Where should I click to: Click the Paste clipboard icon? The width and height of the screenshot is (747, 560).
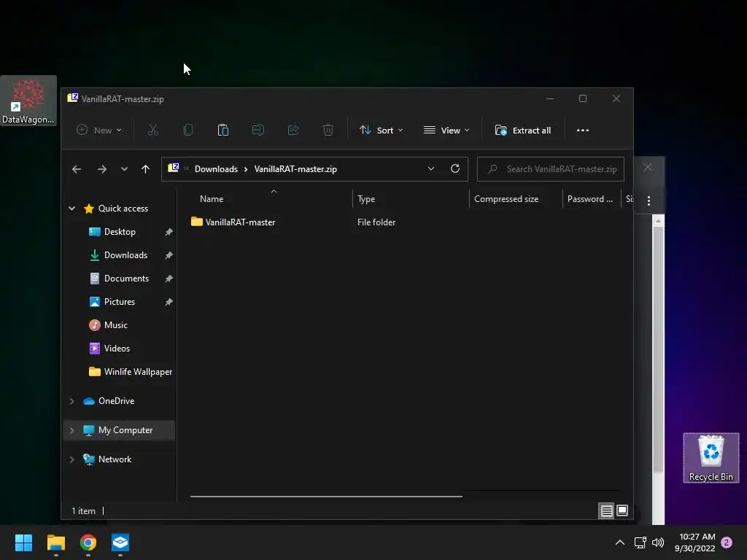click(x=223, y=130)
